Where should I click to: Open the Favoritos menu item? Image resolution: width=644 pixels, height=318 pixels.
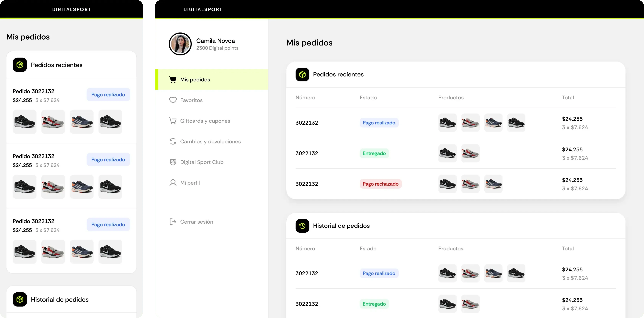[191, 100]
